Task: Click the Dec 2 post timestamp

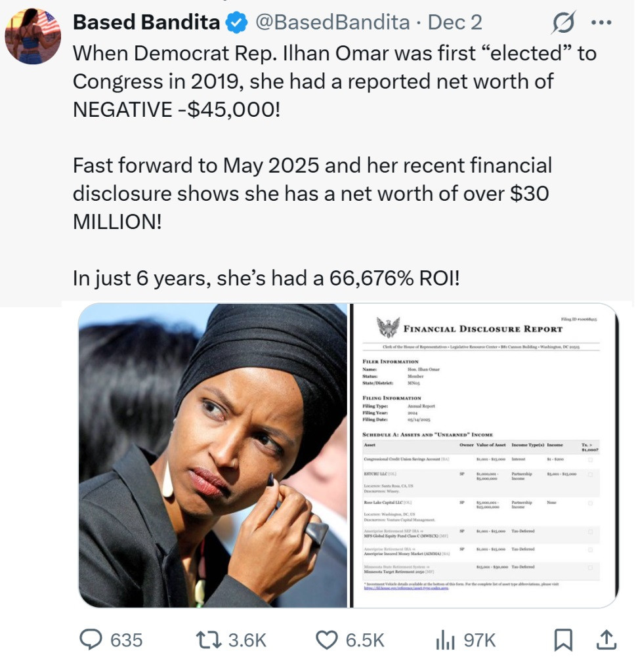Action: 455,23
